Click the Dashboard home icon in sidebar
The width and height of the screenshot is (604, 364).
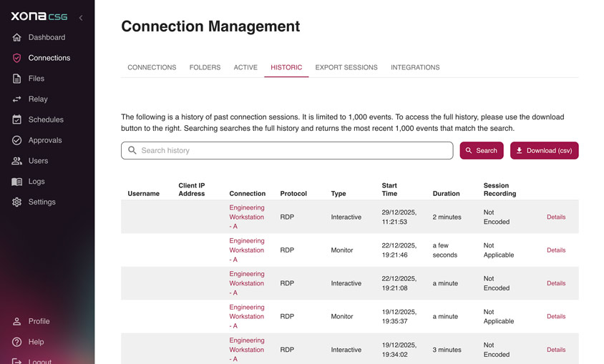(17, 37)
